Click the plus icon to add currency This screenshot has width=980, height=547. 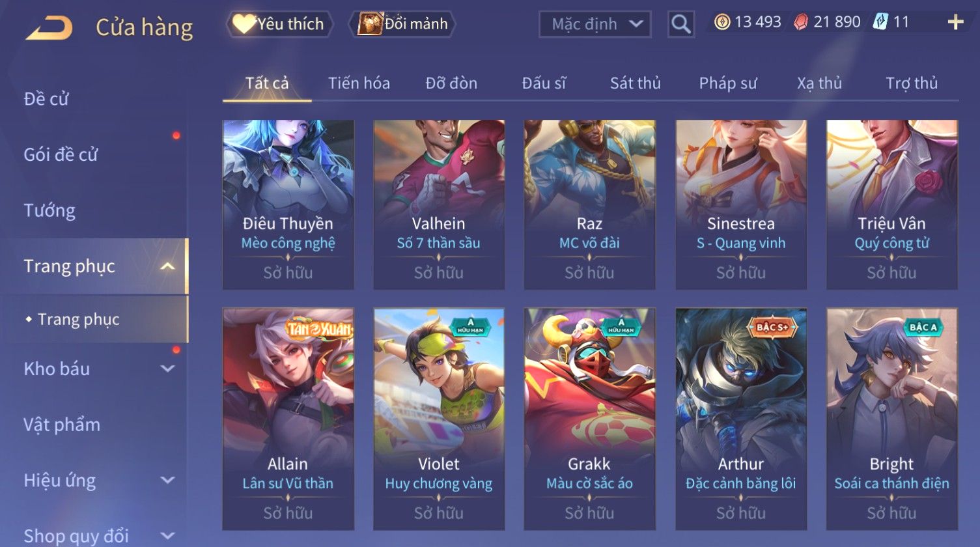pos(955,23)
